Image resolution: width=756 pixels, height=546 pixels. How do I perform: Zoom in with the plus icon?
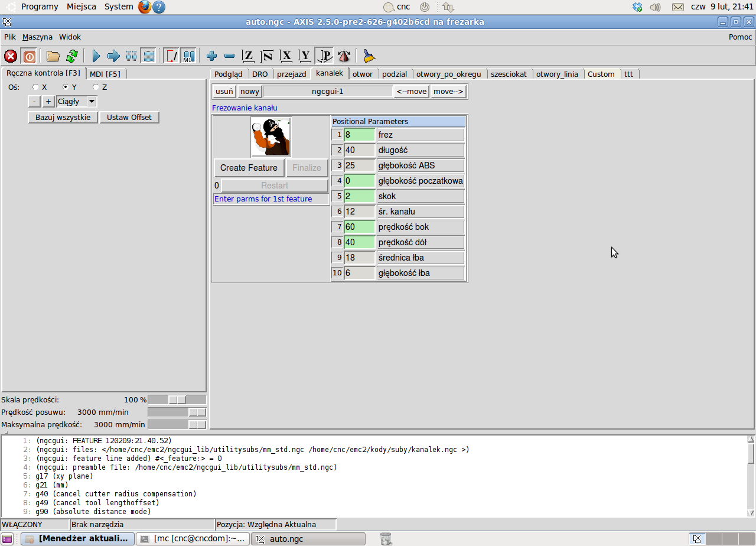coord(212,56)
